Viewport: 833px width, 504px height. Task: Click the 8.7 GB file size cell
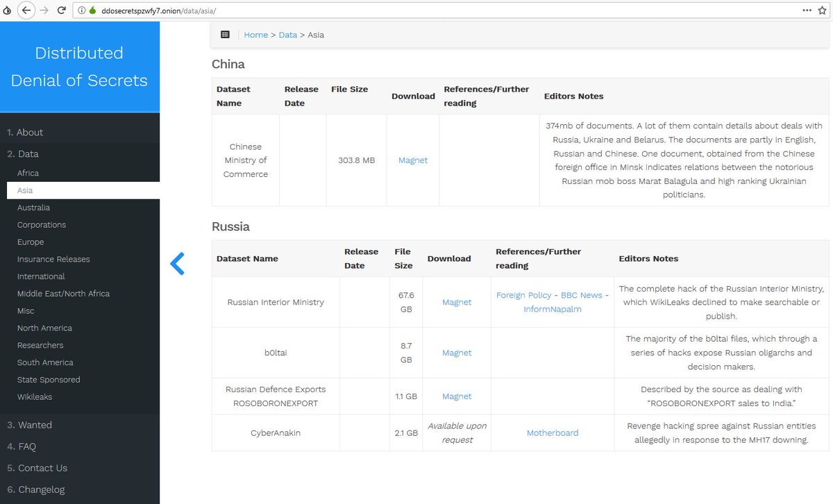pyautogui.click(x=406, y=353)
